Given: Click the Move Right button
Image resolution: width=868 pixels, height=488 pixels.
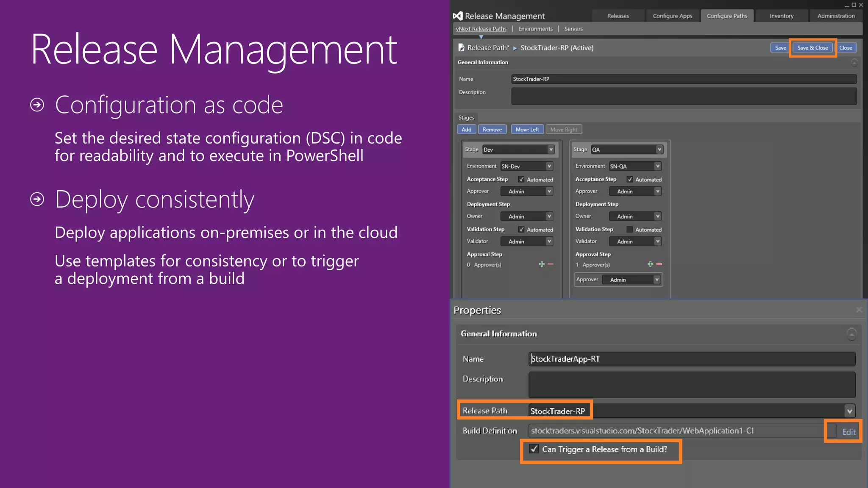Looking at the screenshot, I should point(564,130).
